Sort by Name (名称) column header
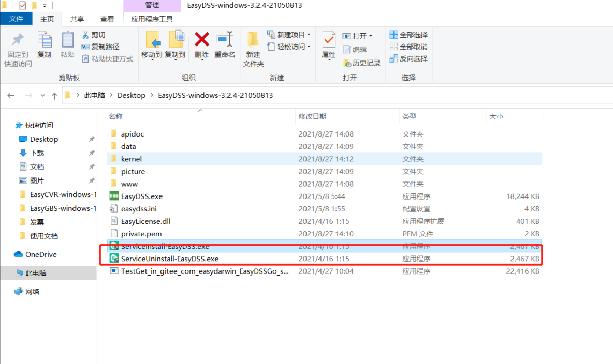Screen dimensions: 613x364 pos(115,116)
